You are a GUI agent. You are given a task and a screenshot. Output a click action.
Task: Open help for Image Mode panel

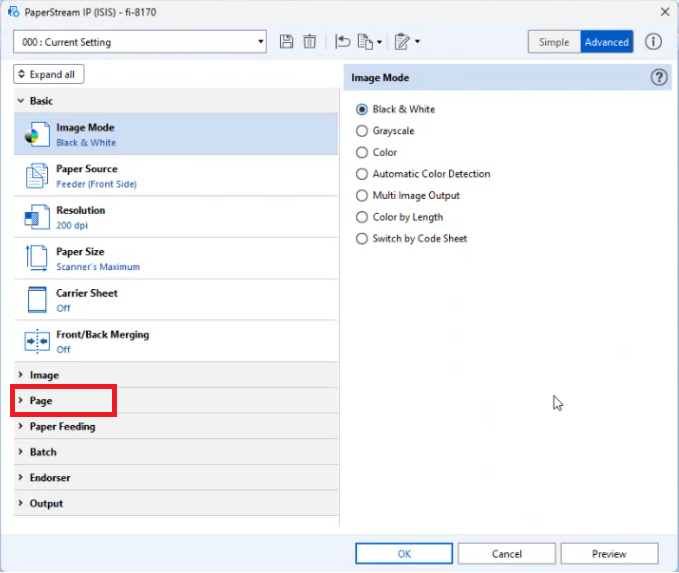coord(659,77)
